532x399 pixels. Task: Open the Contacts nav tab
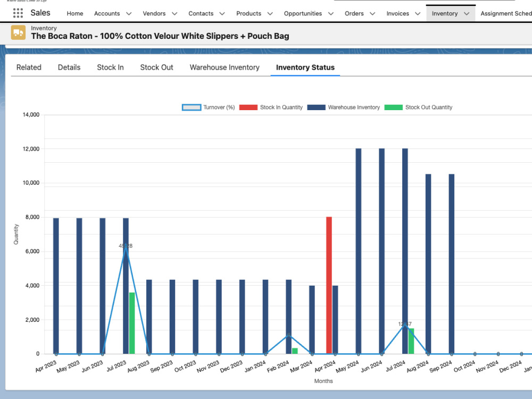[x=201, y=14]
